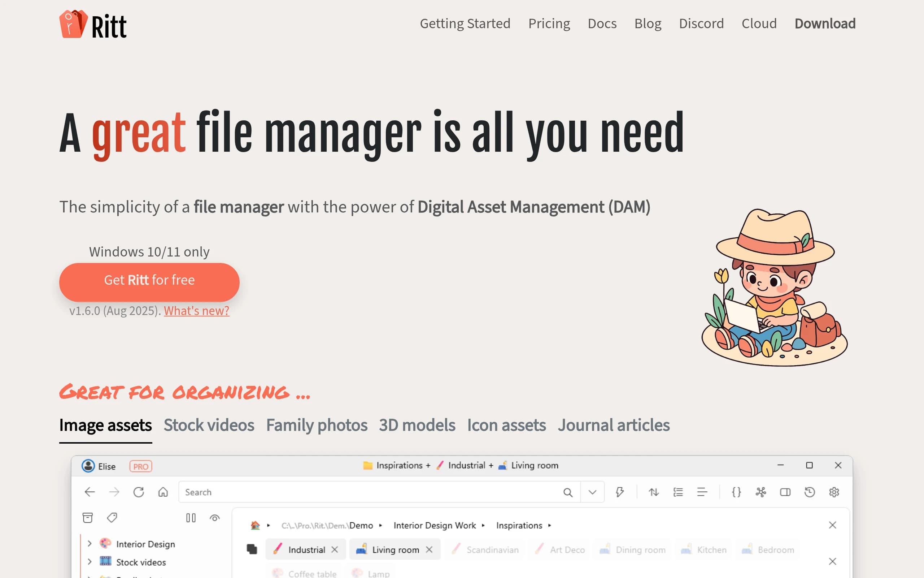Click the refresh icon in the app toolbar
The image size is (924, 578).
click(139, 492)
